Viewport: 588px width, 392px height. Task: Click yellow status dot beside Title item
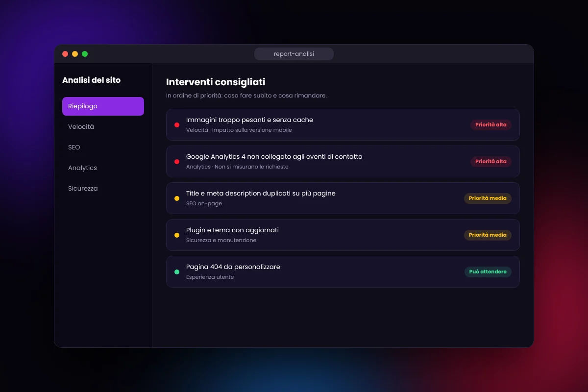point(177,198)
